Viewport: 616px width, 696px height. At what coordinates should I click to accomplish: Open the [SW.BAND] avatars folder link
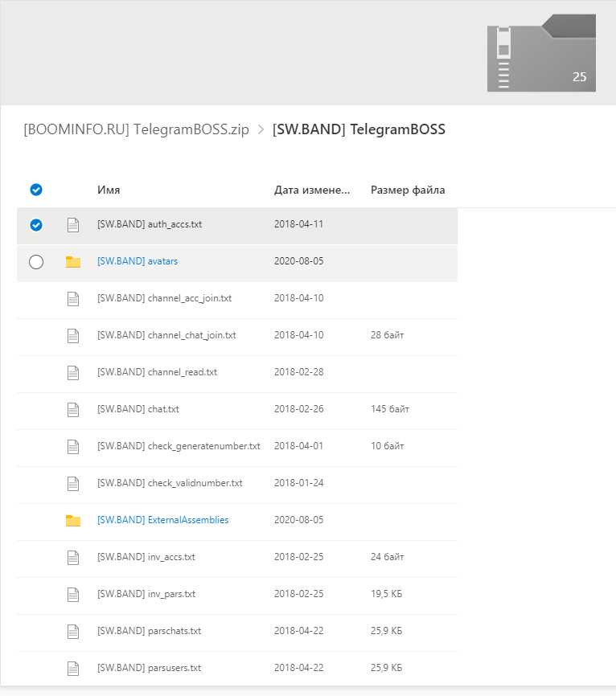[138, 261]
